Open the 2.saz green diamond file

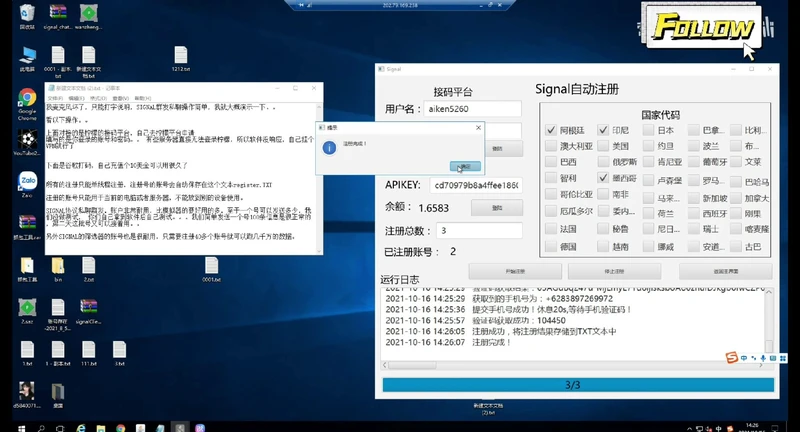tap(27, 311)
